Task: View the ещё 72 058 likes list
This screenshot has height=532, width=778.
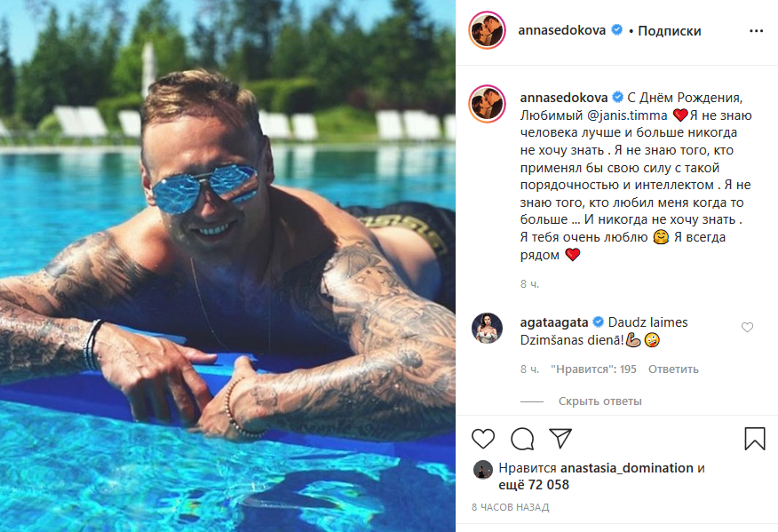Action: pyautogui.click(x=534, y=485)
